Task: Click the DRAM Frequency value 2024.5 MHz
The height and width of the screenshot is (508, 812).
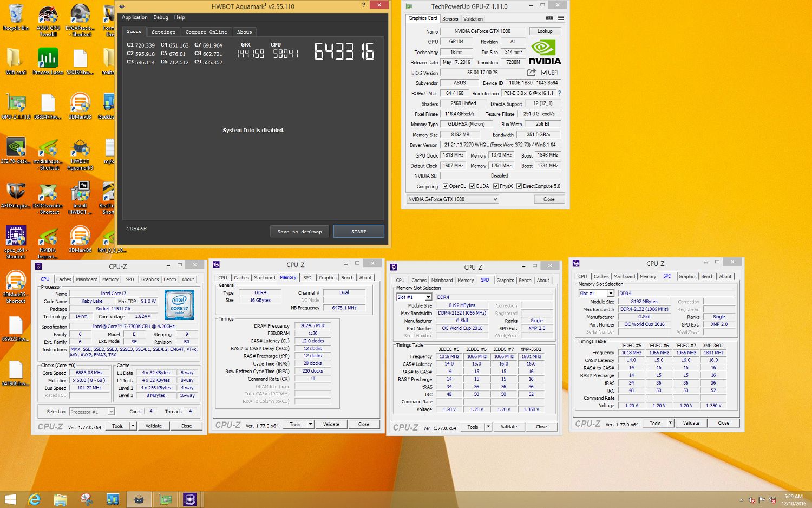Action: pos(312,326)
